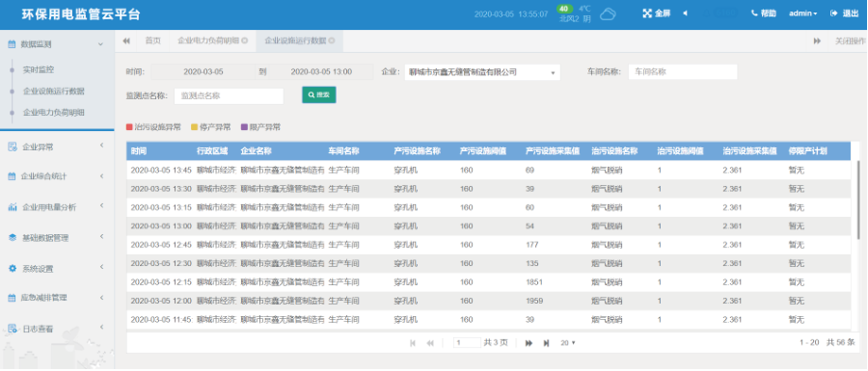Click the tabs scroll-left double arrow

click(126, 40)
